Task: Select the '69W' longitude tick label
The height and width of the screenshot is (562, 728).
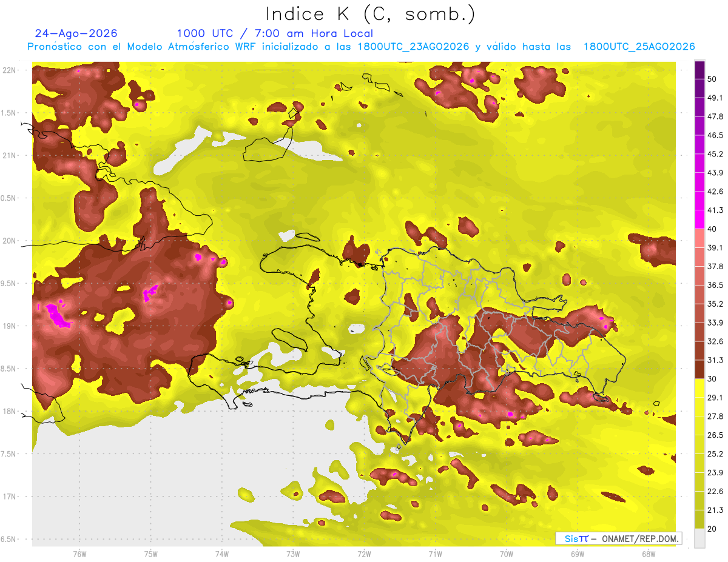Action: pyautogui.click(x=578, y=554)
